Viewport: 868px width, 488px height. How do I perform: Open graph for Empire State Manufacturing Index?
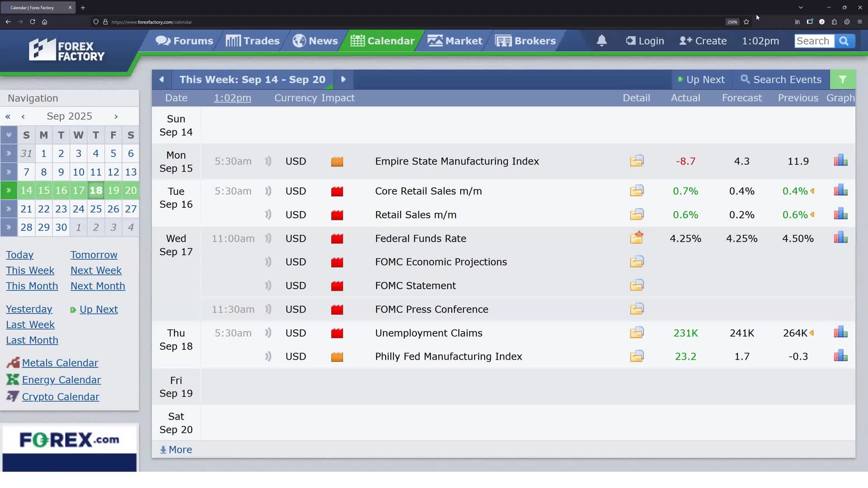[x=840, y=161]
